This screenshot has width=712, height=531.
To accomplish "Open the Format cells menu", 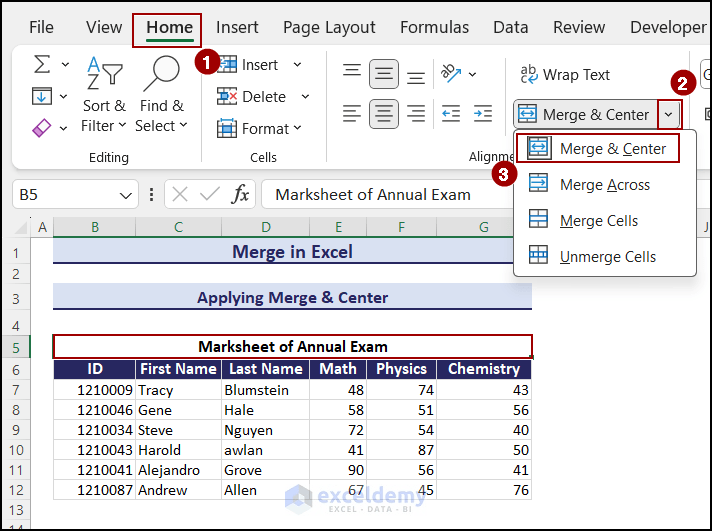I will (x=260, y=129).
